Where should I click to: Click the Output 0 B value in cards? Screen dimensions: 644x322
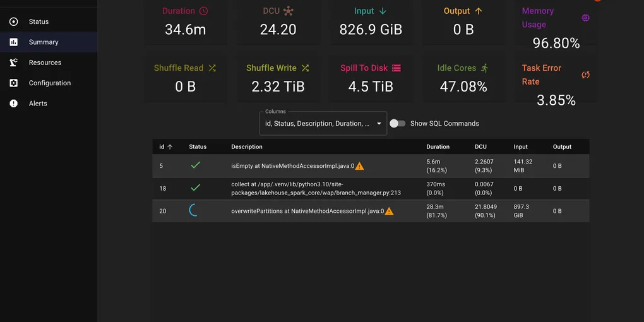[x=463, y=30]
